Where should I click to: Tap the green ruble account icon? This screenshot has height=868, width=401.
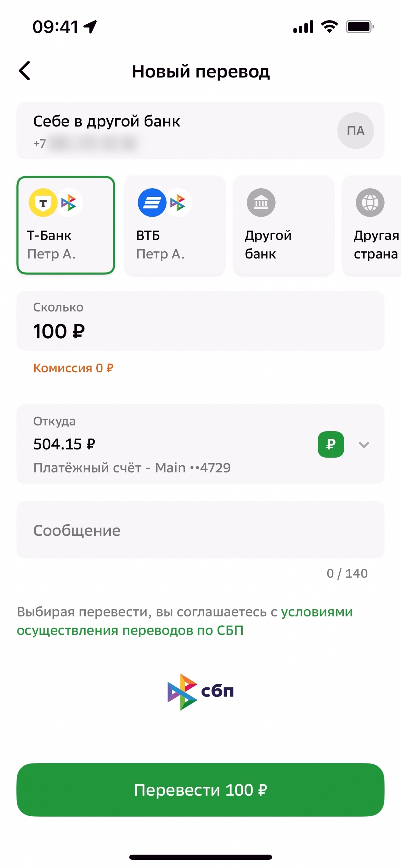point(331,444)
